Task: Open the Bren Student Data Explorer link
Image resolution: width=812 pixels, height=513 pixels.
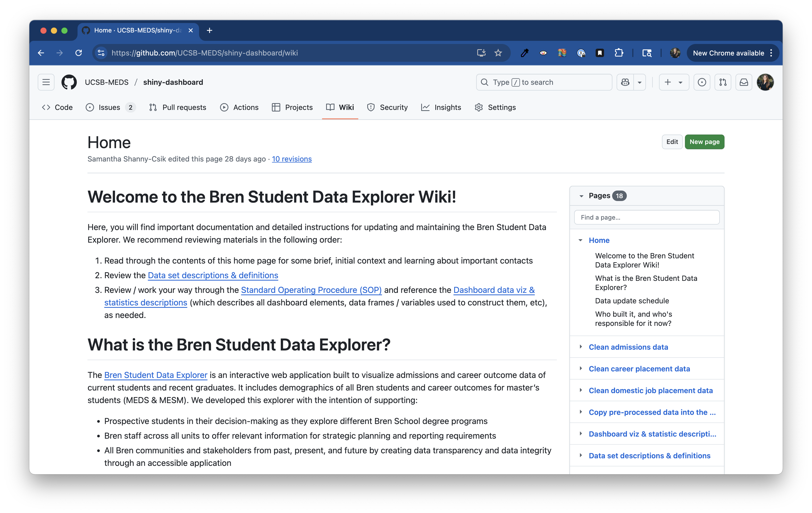Action: click(155, 375)
